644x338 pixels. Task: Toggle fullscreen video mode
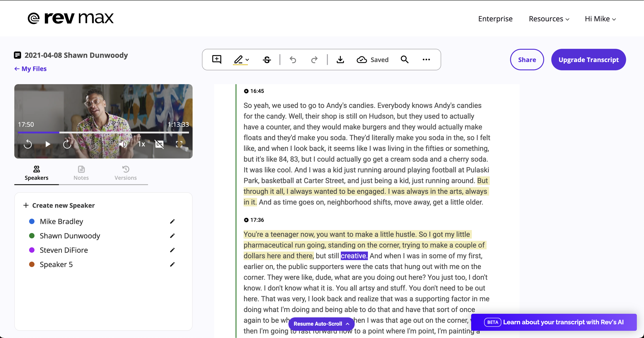tap(179, 144)
